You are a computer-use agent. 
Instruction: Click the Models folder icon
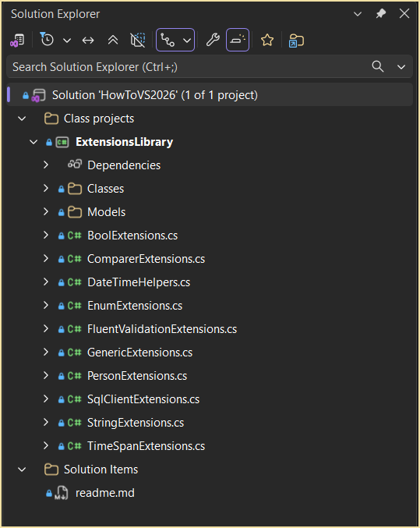75,212
